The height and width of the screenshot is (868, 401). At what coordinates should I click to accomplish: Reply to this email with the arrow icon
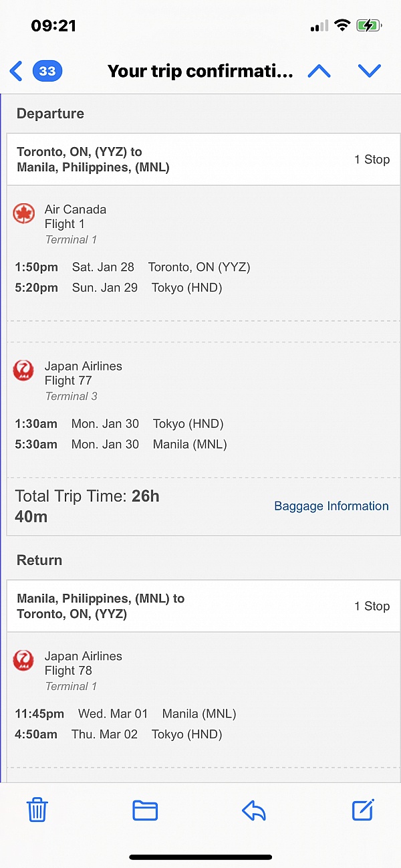click(253, 810)
